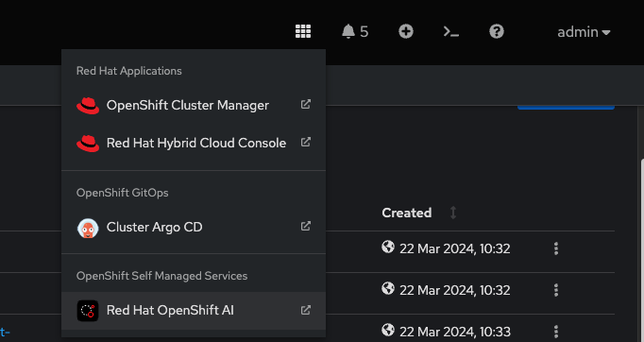Screen dimensions: 644x342
Task: Open notifications bell showing 5 alerts
Action: (x=355, y=31)
